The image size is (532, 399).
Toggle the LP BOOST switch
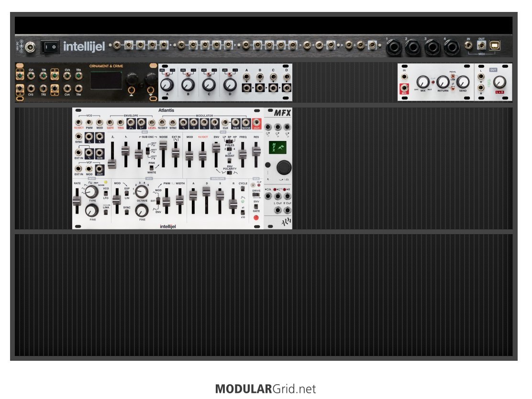pos(229,161)
